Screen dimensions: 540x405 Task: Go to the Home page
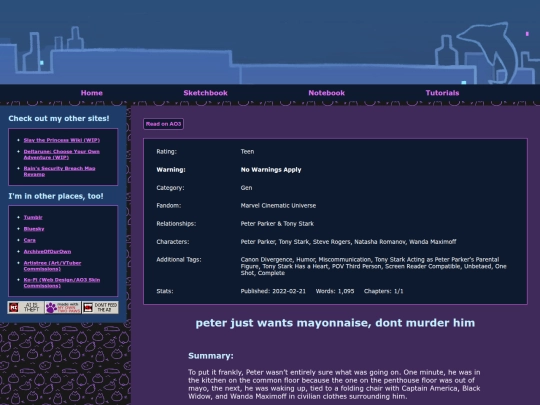click(92, 93)
